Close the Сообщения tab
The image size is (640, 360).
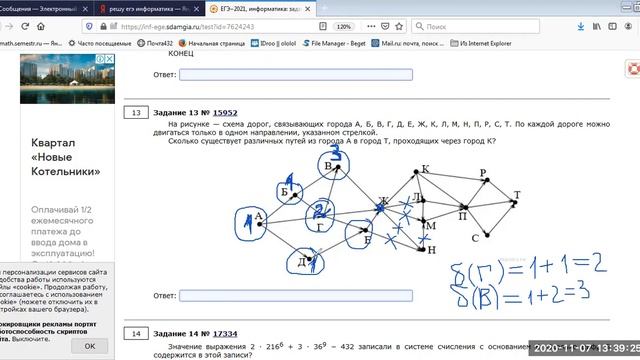tap(85, 9)
